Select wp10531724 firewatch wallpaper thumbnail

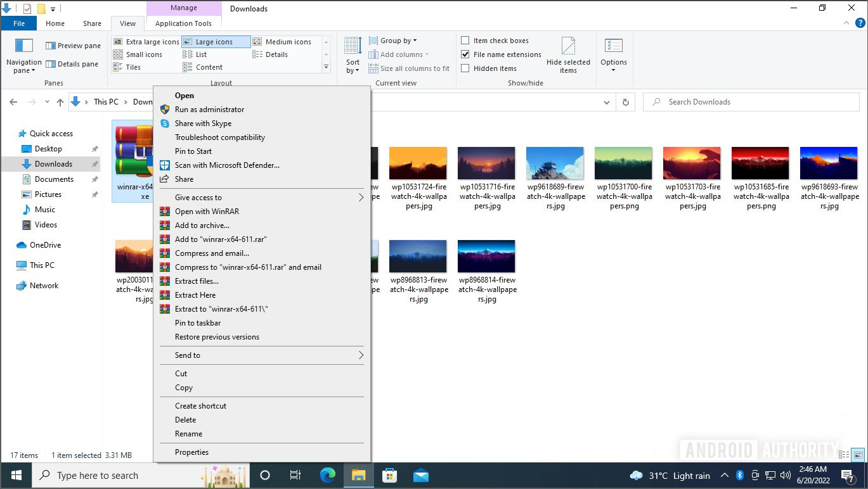[x=418, y=163]
